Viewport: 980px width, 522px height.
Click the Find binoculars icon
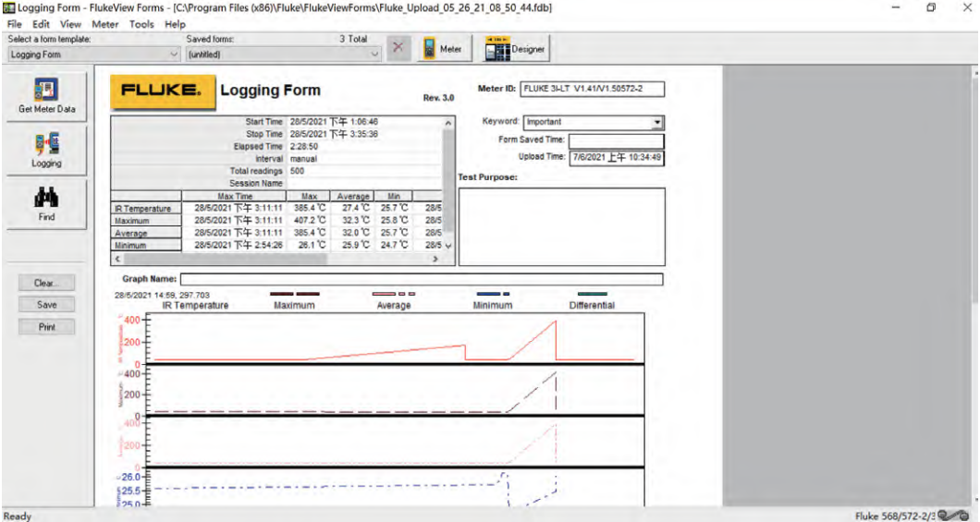(46, 198)
